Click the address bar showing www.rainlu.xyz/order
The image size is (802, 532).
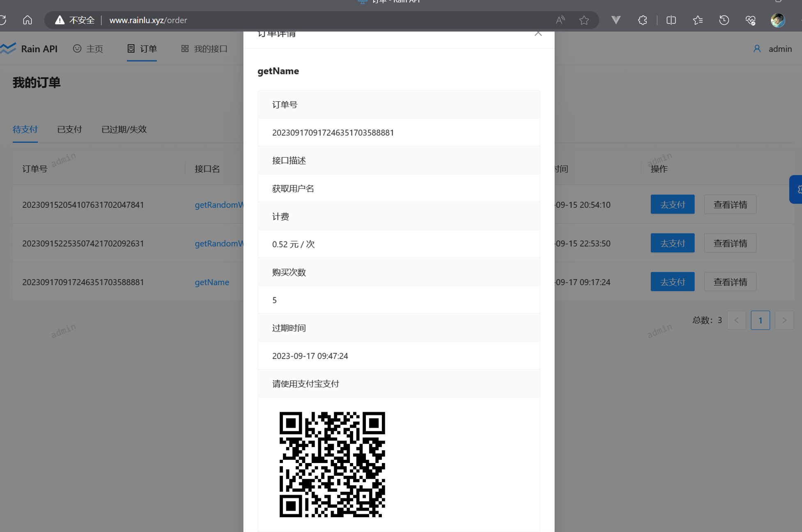coord(148,20)
